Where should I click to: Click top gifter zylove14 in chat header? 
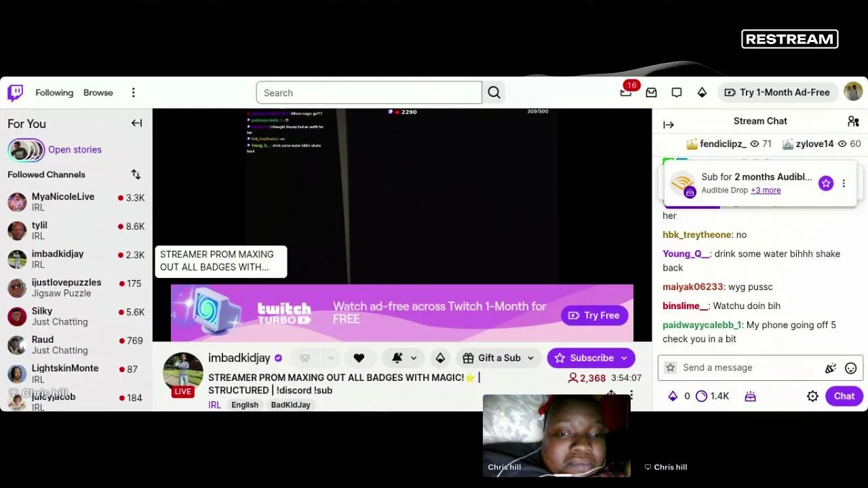point(814,144)
